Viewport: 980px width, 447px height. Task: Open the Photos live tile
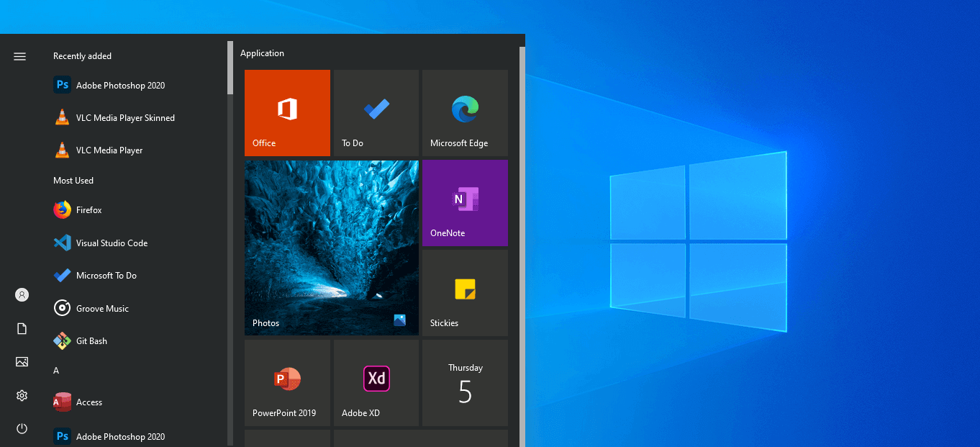pos(332,248)
